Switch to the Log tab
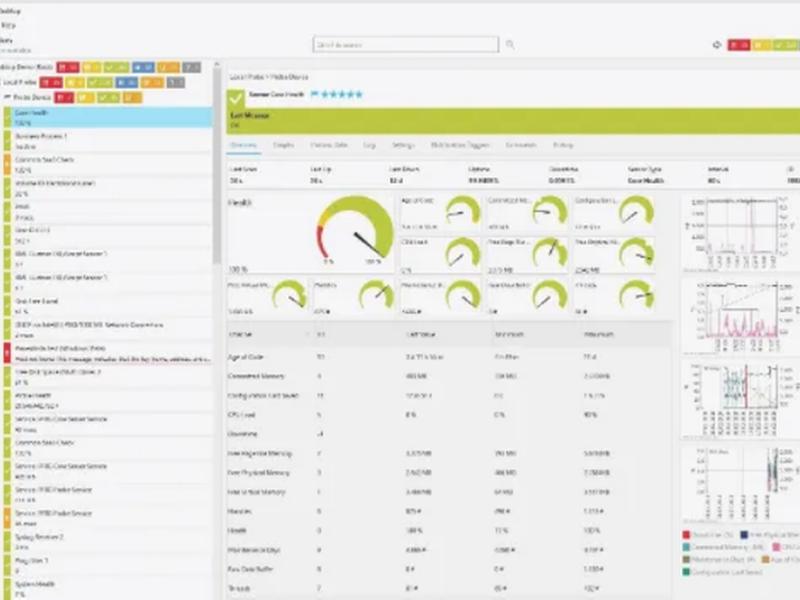Image resolution: width=800 pixels, height=600 pixels. tap(369, 145)
